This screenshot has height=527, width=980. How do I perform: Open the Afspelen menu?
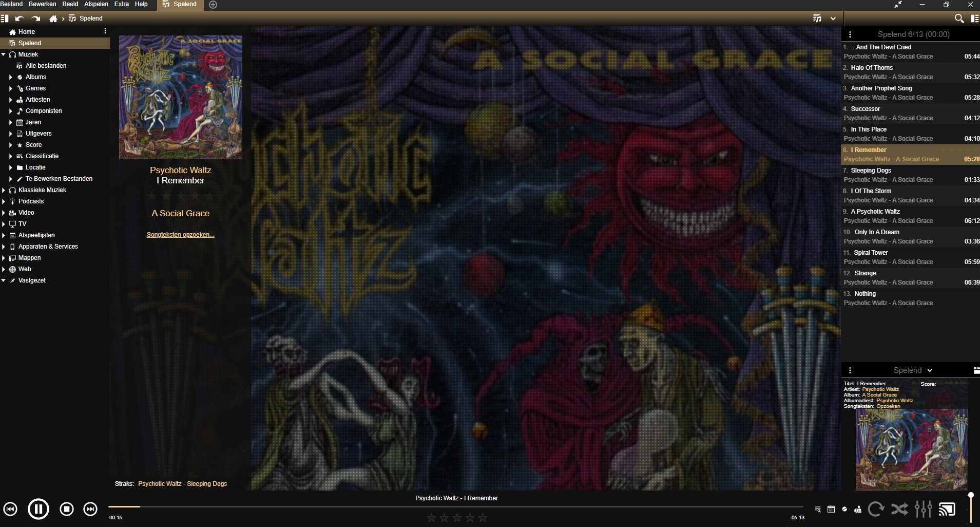coord(96,4)
